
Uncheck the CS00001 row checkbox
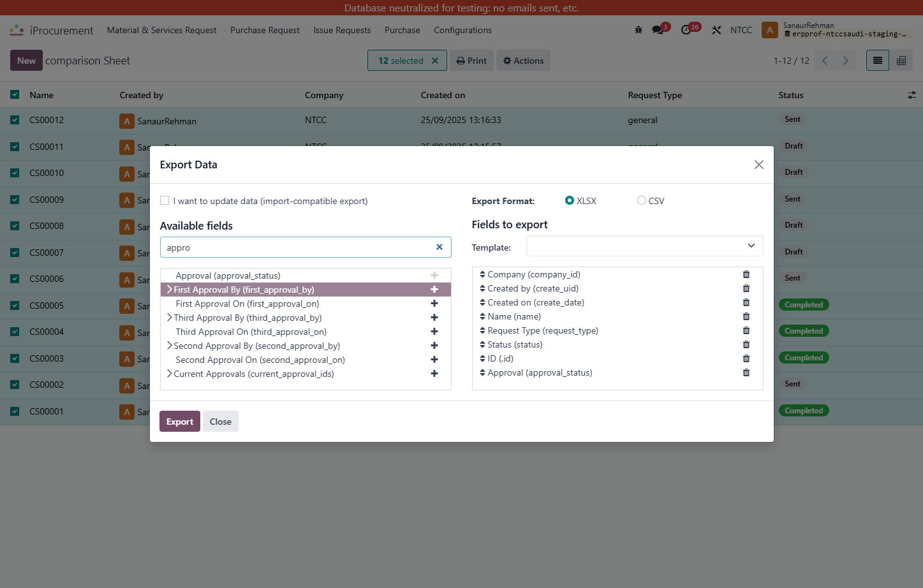tap(15, 411)
